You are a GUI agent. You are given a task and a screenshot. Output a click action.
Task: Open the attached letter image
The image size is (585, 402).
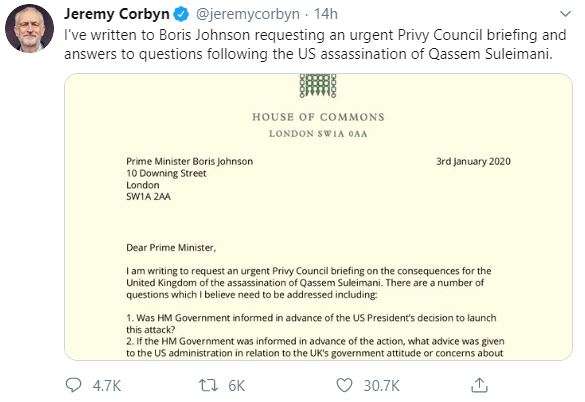point(318,217)
